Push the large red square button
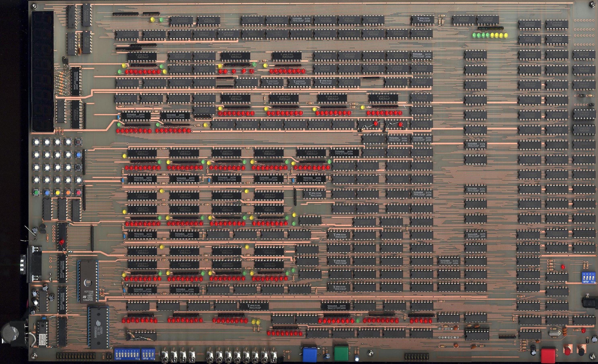 pos(548,356)
